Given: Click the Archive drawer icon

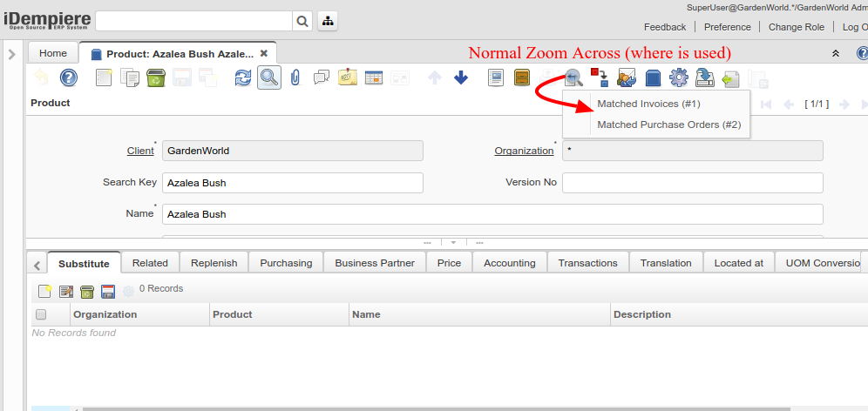Looking at the screenshot, I should 522,77.
